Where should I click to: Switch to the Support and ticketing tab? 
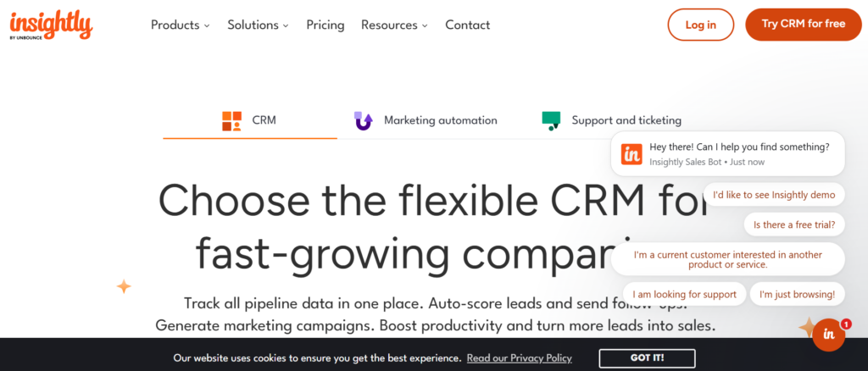pos(626,120)
